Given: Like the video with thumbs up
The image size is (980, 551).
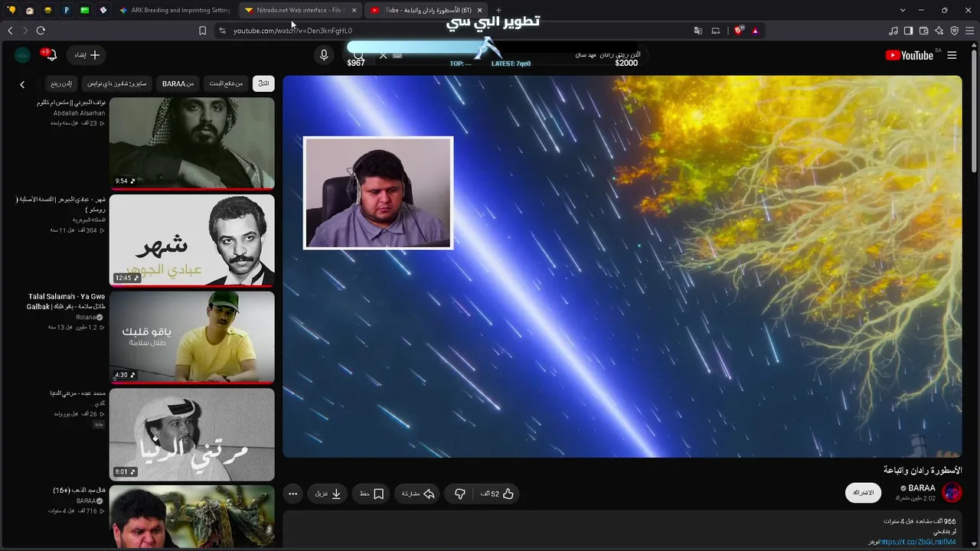Looking at the screenshot, I should (x=498, y=494).
